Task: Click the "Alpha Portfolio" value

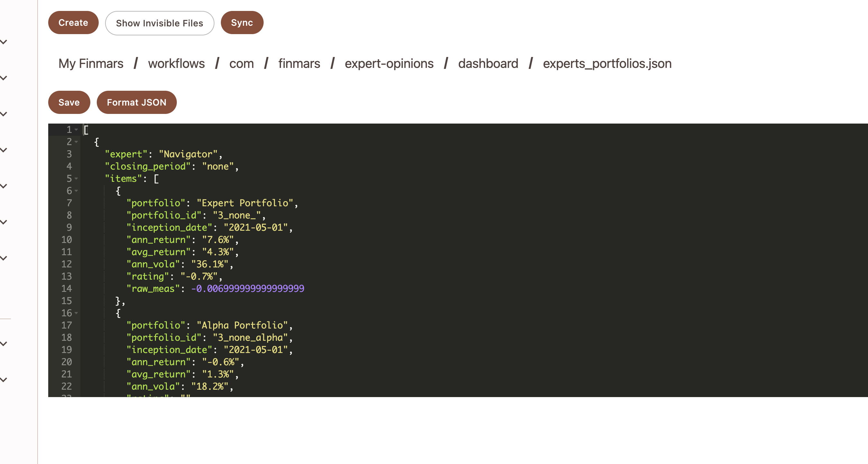Action: (x=242, y=325)
